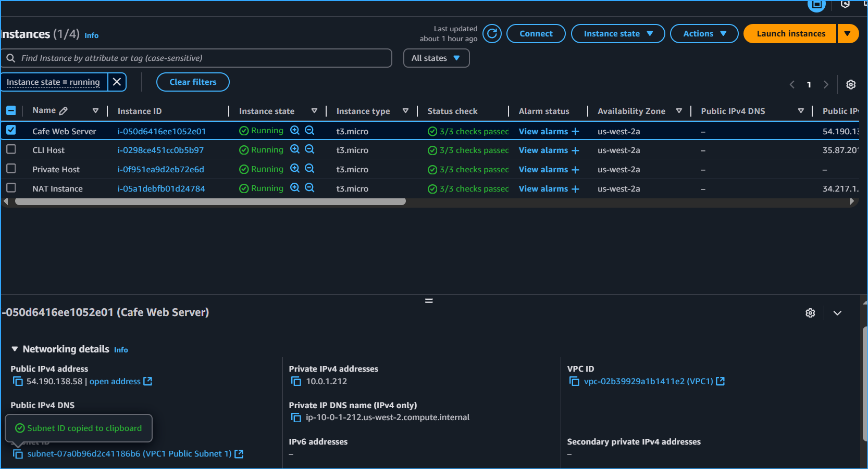Copy the private IP DNS name

296,417
